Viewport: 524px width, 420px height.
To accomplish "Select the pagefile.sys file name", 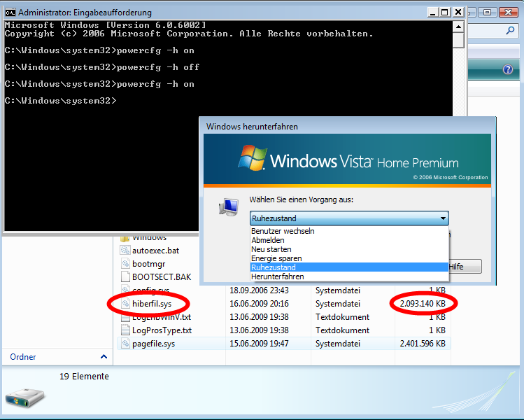I will coord(153,344).
